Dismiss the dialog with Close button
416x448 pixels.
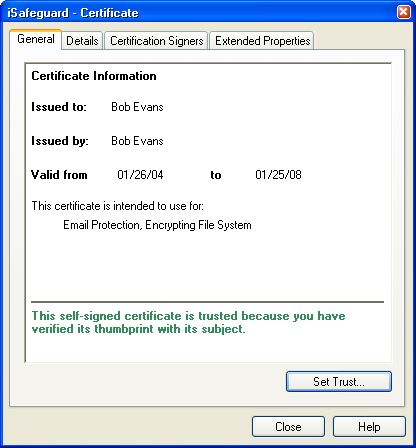288,427
